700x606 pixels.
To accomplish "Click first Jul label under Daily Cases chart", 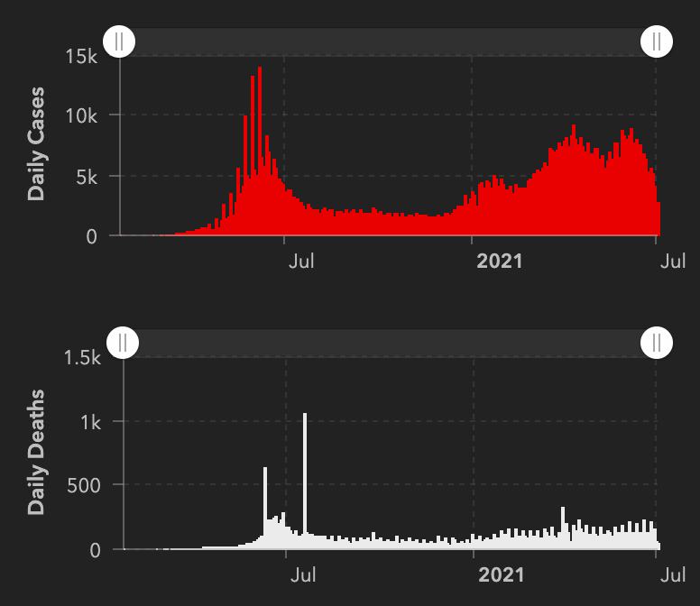I will (x=301, y=262).
